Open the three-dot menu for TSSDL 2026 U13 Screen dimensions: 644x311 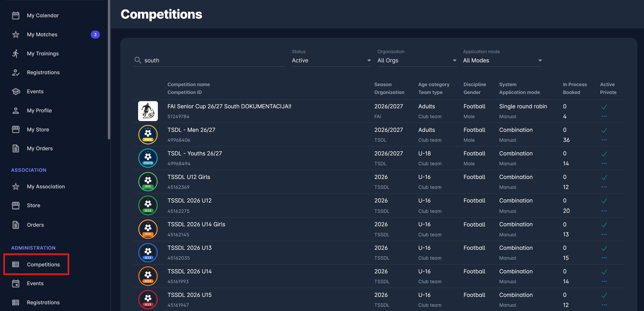(604, 258)
